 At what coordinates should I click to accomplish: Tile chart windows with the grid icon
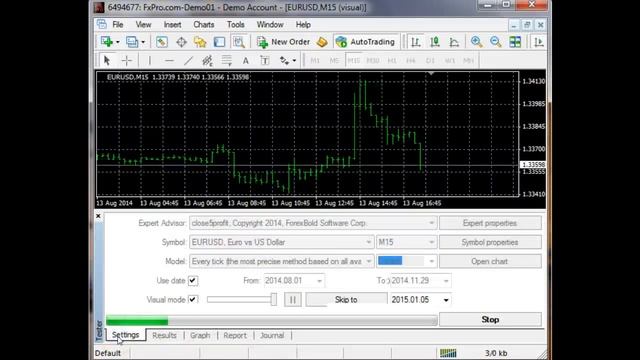point(515,42)
